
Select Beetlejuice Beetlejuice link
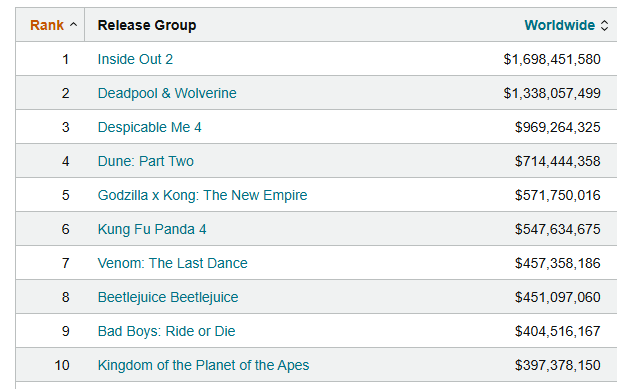click(x=168, y=297)
